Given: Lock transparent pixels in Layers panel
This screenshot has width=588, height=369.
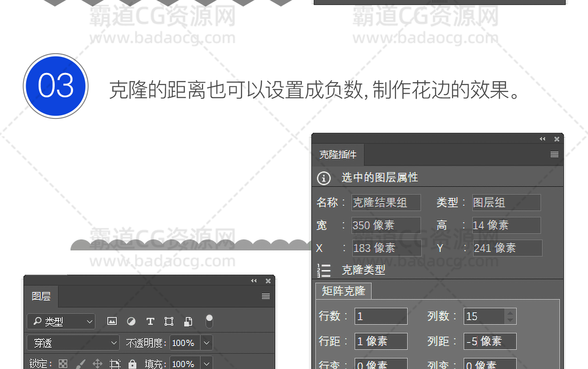Looking at the screenshot, I should 63,364.
